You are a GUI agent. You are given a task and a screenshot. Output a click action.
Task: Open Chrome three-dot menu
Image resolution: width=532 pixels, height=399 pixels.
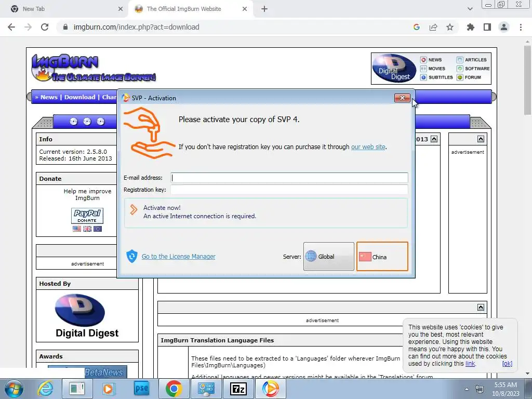click(x=521, y=27)
